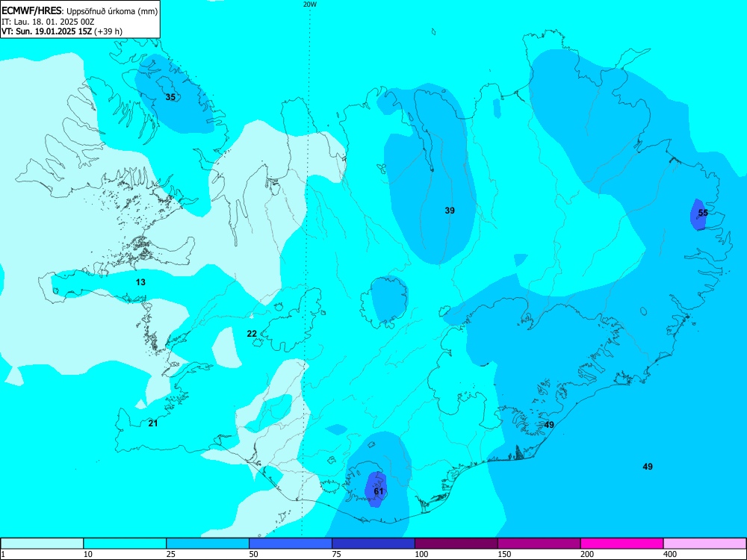
Task: Click the legend tick label 200
Action: point(587,554)
